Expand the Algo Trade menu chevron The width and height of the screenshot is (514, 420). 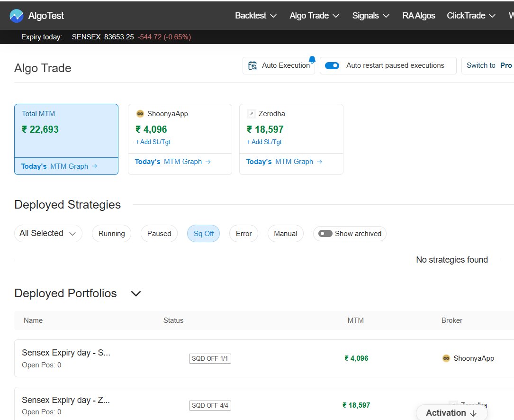336,16
